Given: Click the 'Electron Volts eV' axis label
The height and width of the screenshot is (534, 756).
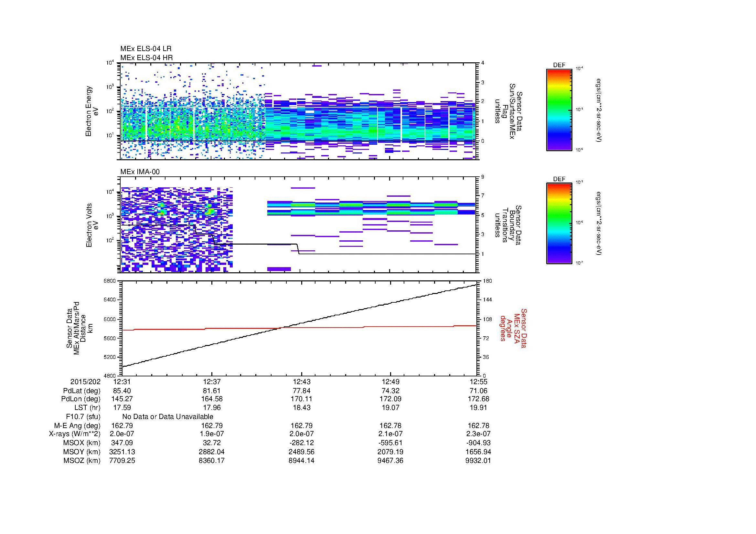Looking at the screenshot, I should [92, 225].
